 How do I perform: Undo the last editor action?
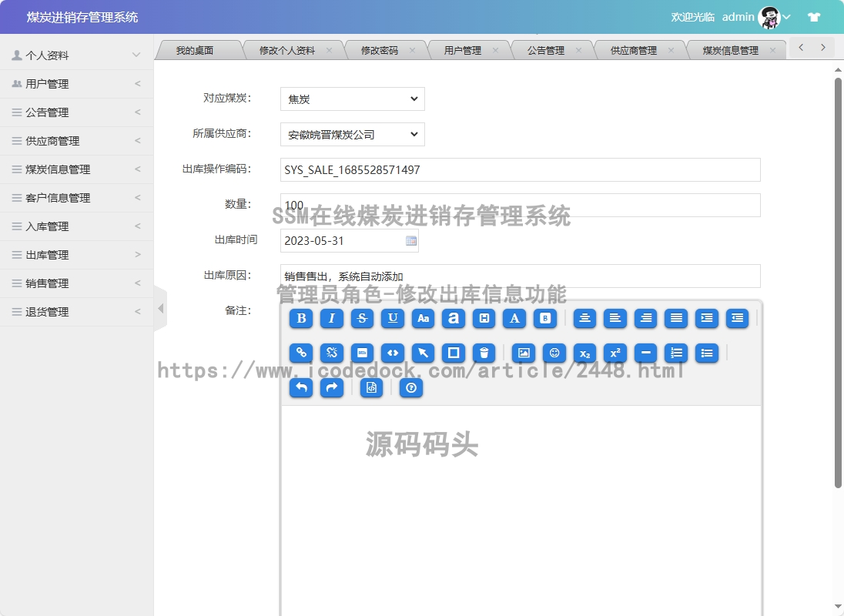tap(301, 387)
